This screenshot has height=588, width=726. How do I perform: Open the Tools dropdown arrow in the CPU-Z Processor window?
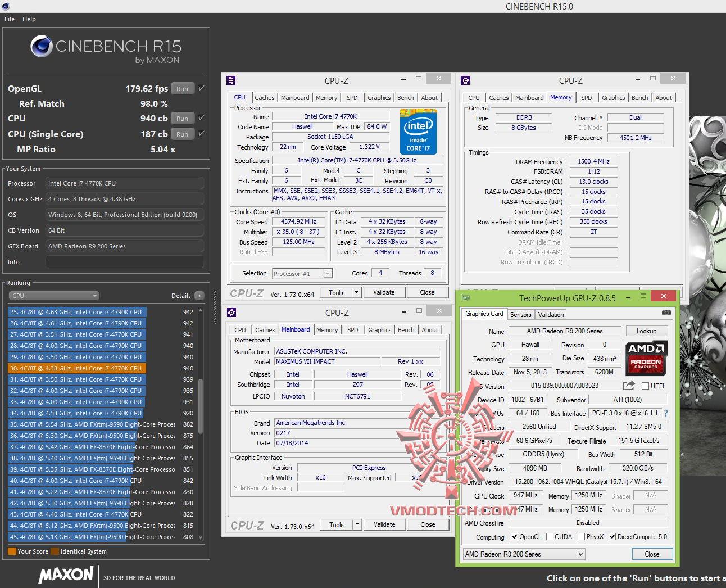(x=356, y=292)
